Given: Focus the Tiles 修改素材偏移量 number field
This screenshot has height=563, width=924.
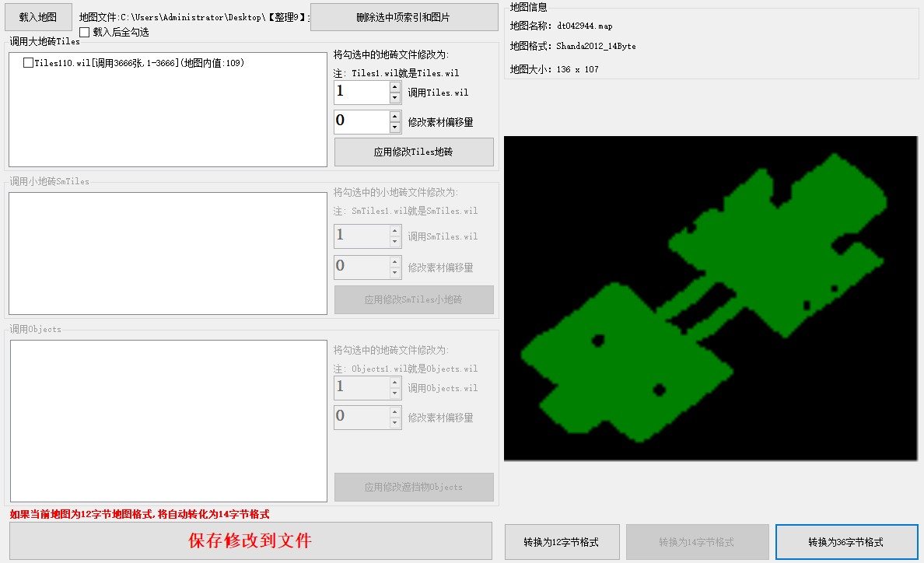Looking at the screenshot, I should click(x=362, y=122).
